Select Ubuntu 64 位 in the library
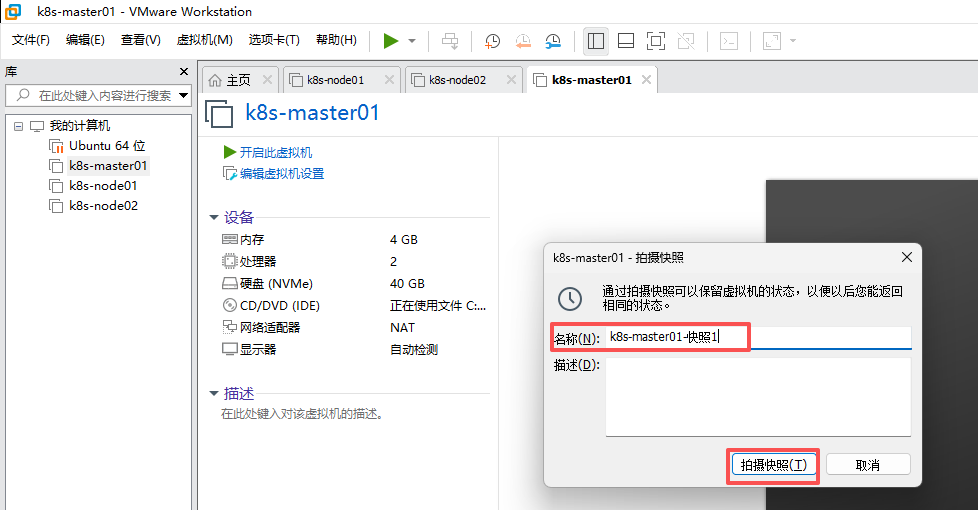 107,146
